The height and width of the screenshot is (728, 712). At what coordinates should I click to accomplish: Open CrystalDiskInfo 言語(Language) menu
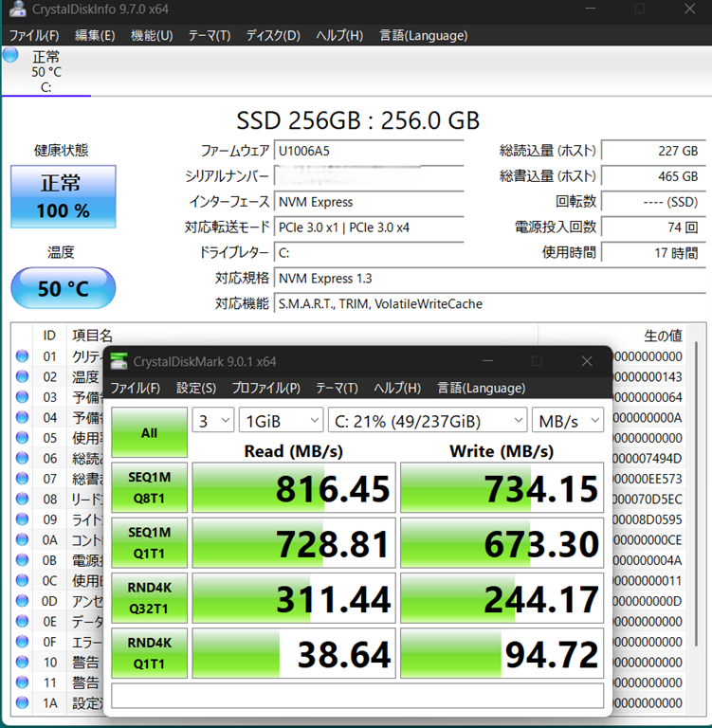tap(424, 35)
